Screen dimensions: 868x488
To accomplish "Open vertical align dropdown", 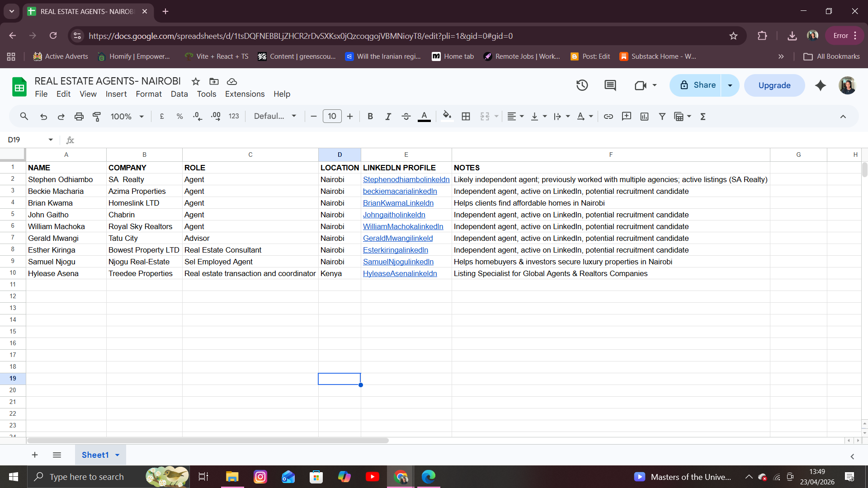I will pos(538,117).
